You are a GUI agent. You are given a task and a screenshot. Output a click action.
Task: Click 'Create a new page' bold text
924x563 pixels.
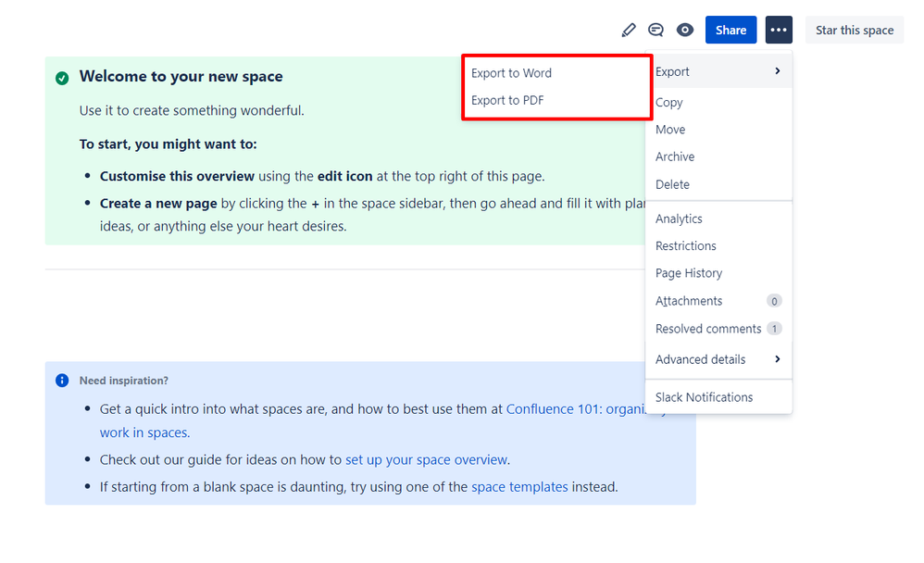click(158, 204)
